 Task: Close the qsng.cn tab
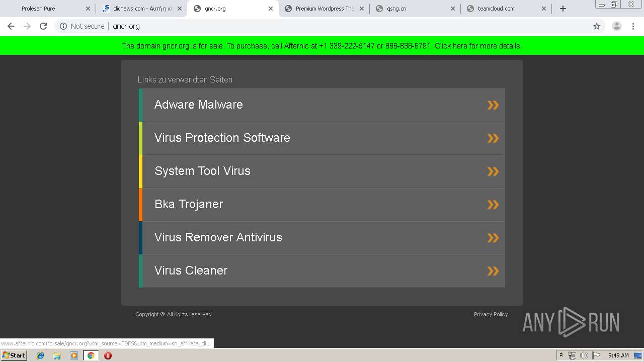coord(453,9)
